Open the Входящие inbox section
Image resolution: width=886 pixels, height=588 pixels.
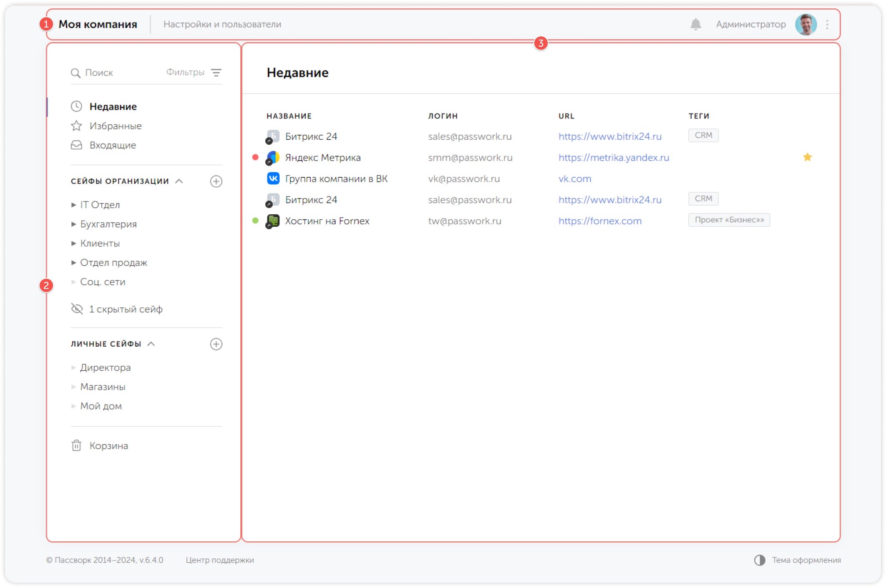(x=112, y=145)
